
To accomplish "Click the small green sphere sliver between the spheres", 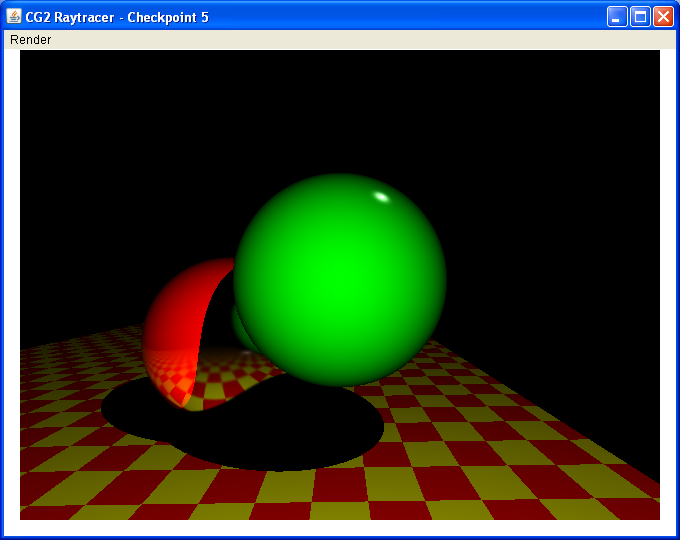I will pos(238,325).
